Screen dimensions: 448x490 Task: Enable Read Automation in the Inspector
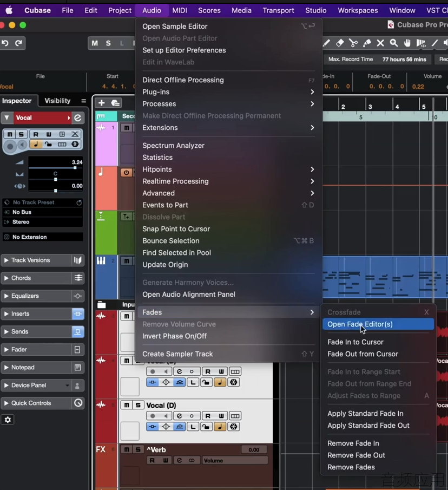click(x=36, y=134)
